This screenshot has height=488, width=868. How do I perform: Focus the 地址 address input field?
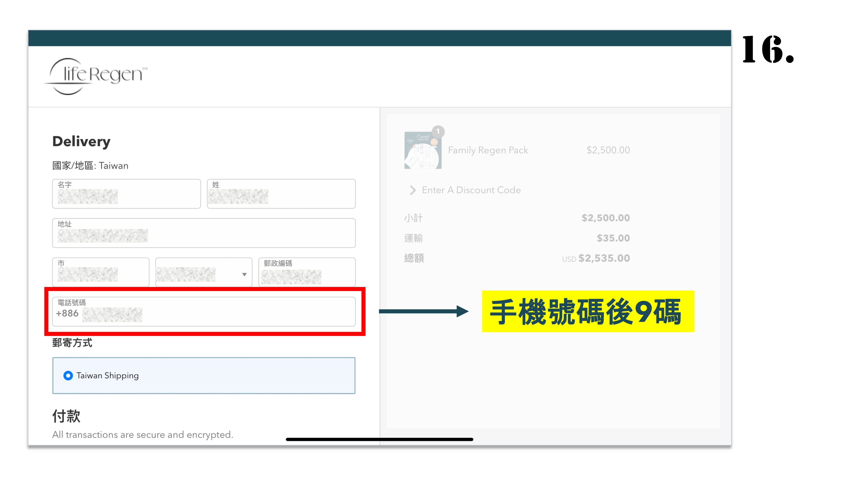(x=204, y=233)
